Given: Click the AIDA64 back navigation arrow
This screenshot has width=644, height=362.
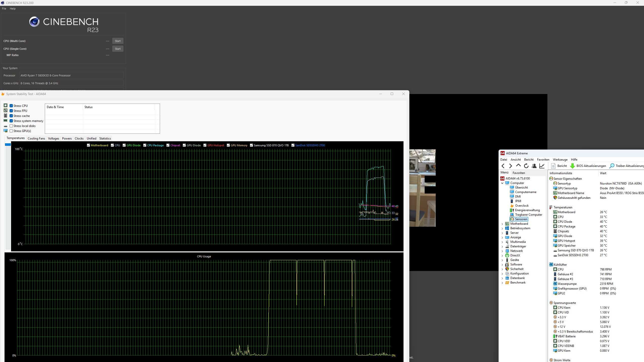Looking at the screenshot, I should coord(503,166).
